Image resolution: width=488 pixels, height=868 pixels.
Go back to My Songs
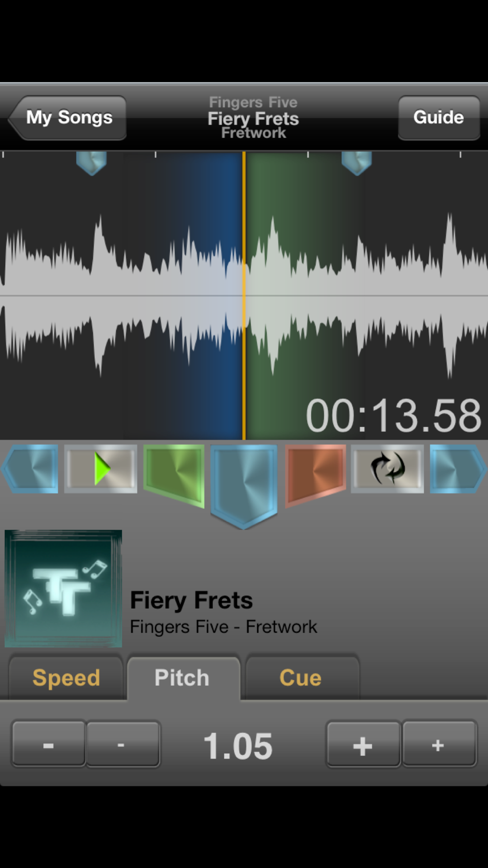pos(67,118)
